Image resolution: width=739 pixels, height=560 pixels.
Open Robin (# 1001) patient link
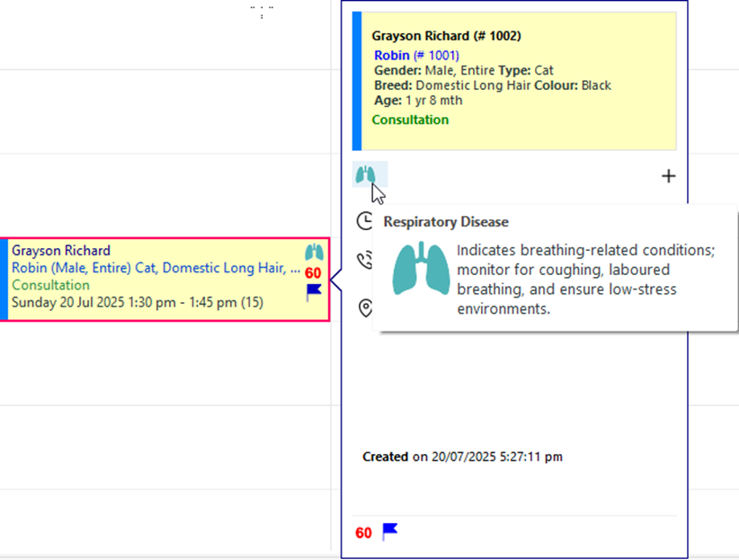[416, 55]
